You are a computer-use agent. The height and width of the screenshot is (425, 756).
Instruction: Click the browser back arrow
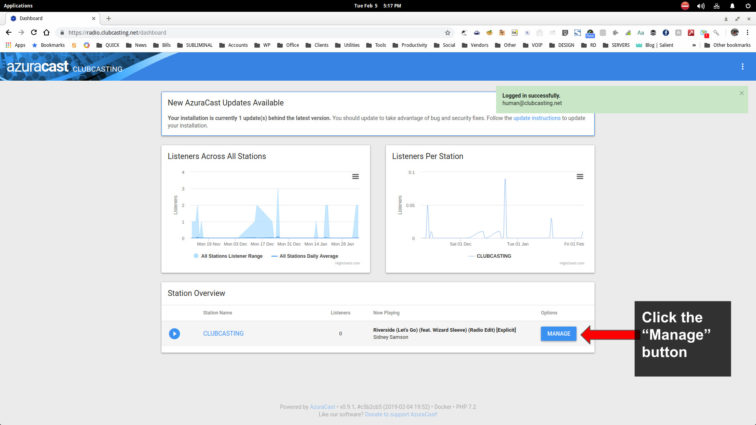pyautogui.click(x=9, y=32)
